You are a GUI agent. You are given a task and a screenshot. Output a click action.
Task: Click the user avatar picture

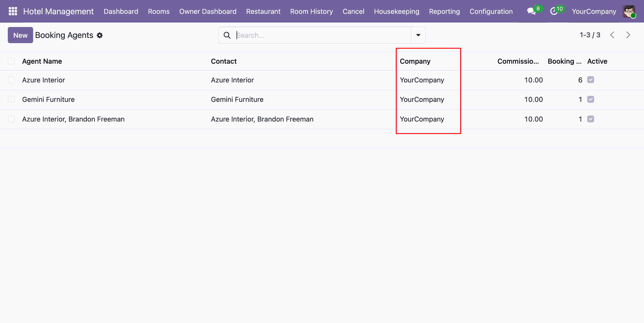629,11
